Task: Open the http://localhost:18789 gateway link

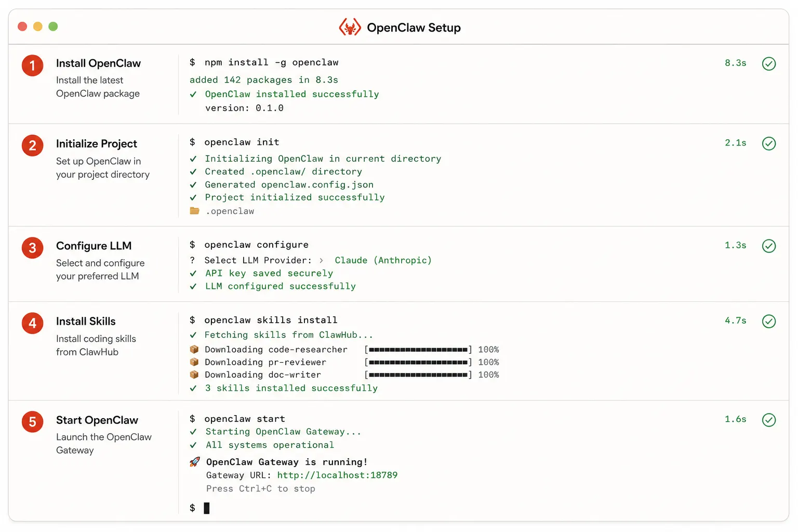Action: [x=337, y=475]
